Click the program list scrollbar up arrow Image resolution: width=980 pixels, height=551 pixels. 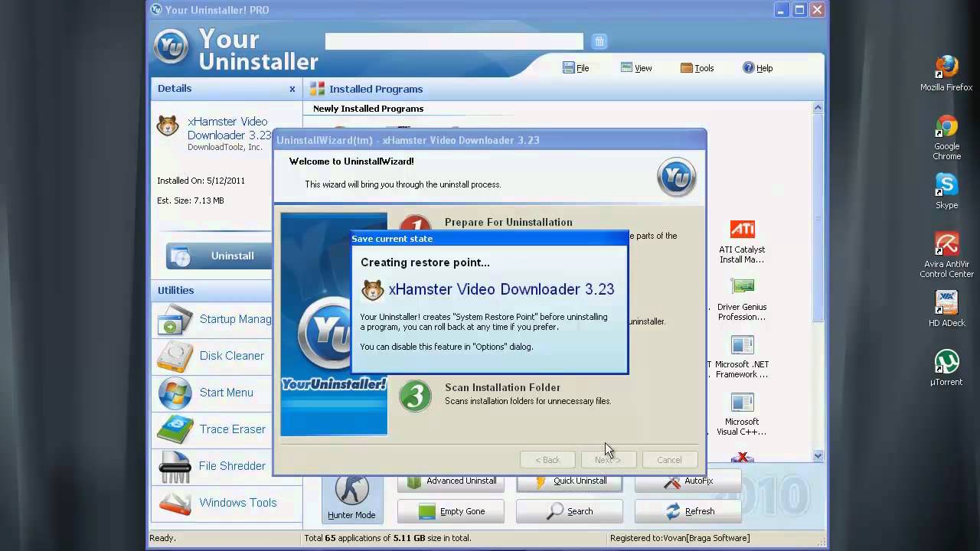tap(818, 108)
